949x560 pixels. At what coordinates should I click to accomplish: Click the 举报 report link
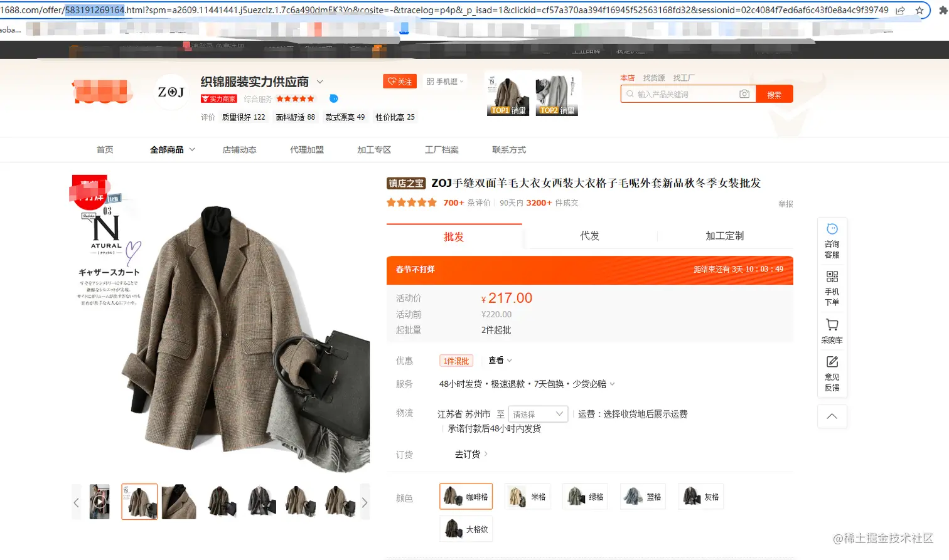click(786, 204)
